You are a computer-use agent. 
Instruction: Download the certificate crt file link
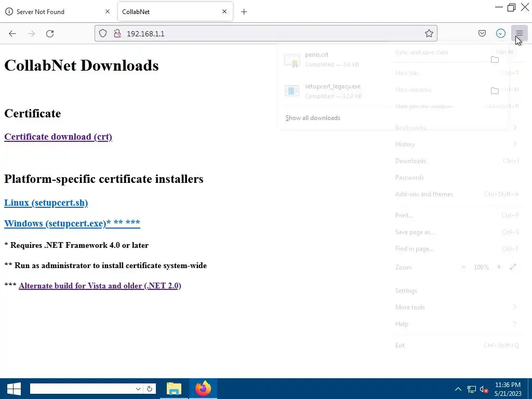click(58, 137)
